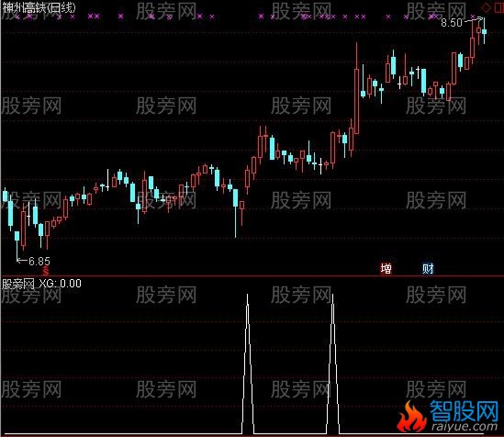Click the second XG signal spike
Image resolution: width=504 pixels, height=437 pixels.
(x=332, y=364)
